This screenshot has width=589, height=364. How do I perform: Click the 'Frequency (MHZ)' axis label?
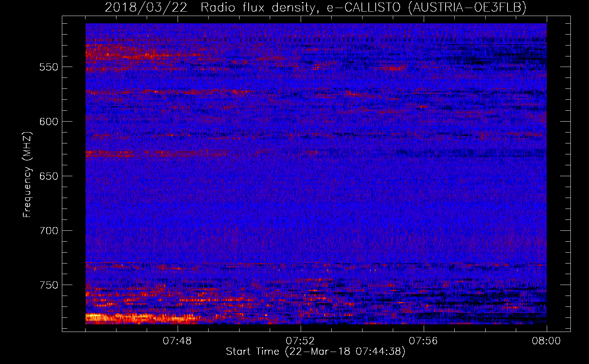[27, 174]
